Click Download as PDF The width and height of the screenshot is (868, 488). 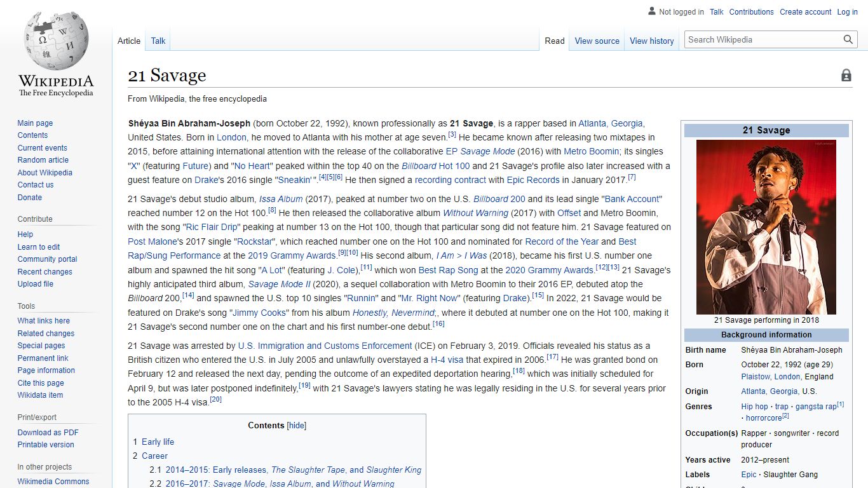pyautogui.click(x=48, y=433)
